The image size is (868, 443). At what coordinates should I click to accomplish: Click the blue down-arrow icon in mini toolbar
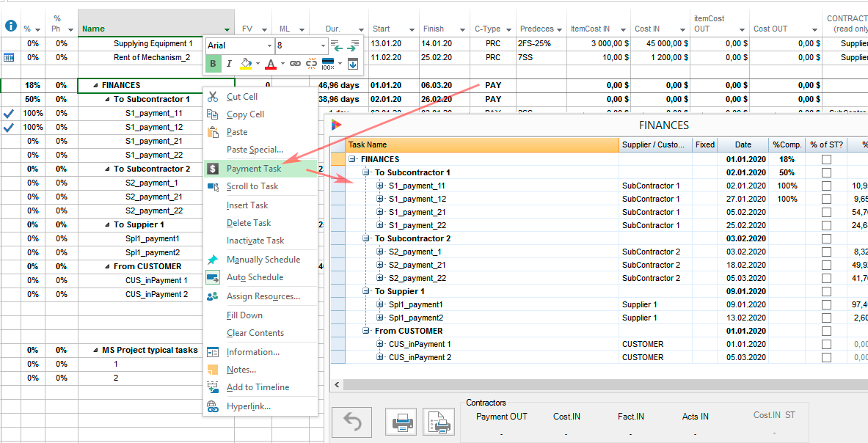(353, 64)
